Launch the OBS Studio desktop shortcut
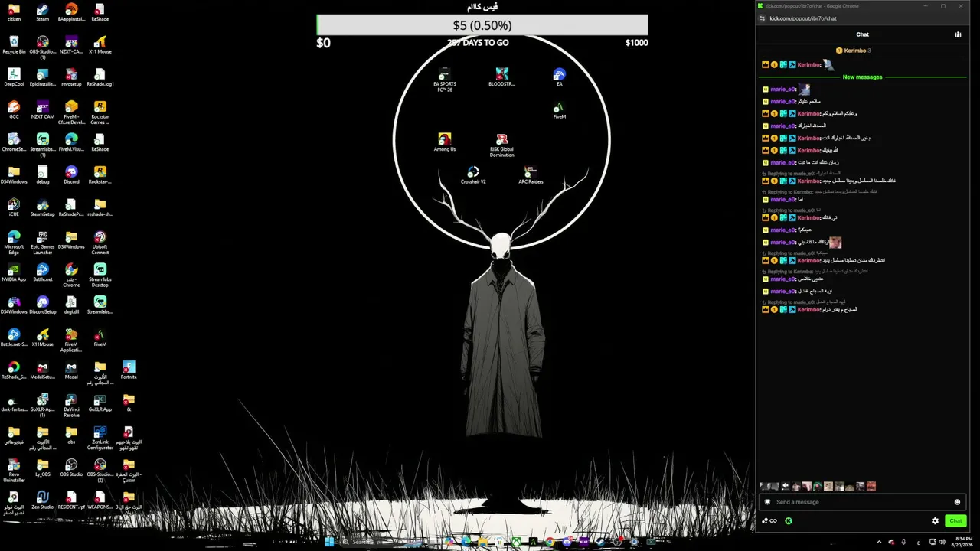Image resolution: width=980 pixels, height=551 pixels. 71,468
